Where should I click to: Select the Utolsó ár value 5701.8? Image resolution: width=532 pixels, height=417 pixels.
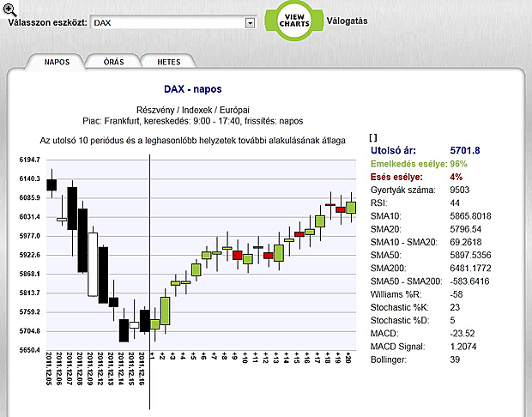coord(465,150)
